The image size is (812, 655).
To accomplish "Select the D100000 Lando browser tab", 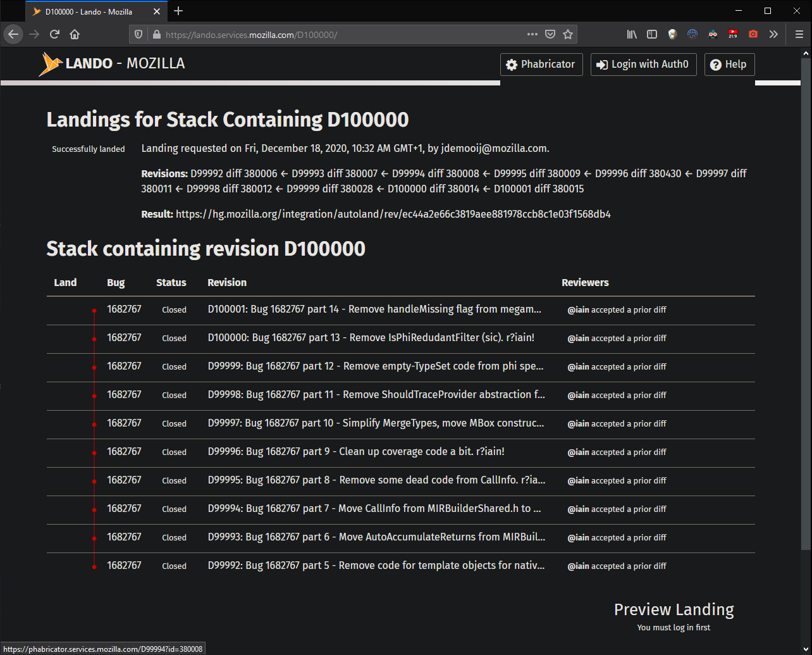I will pyautogui.click(x=89, y=11).
